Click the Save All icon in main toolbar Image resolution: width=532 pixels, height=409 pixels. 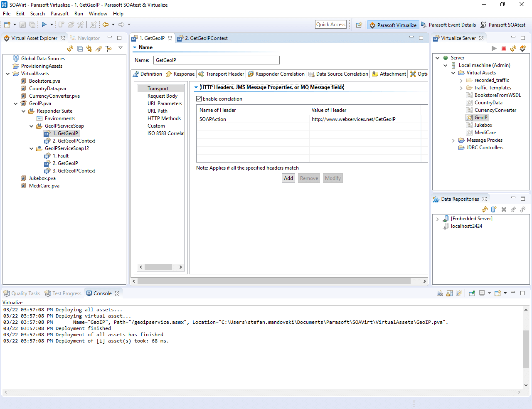click(x=32, y=25)
